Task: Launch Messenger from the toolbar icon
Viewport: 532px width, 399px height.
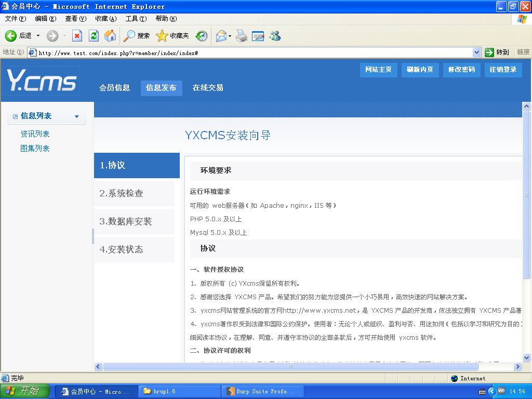Action: coord(275,36)
